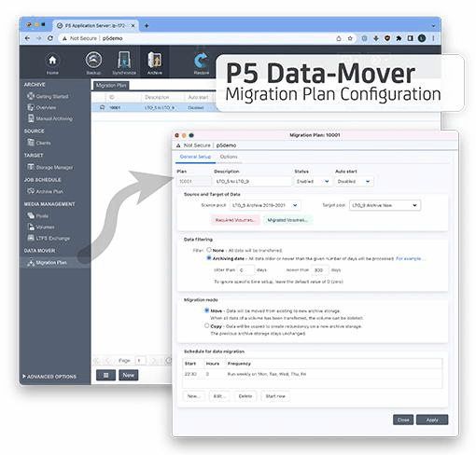Open the Synchronize module icon
Screen dimensions: 476x455
click(124, 61)
